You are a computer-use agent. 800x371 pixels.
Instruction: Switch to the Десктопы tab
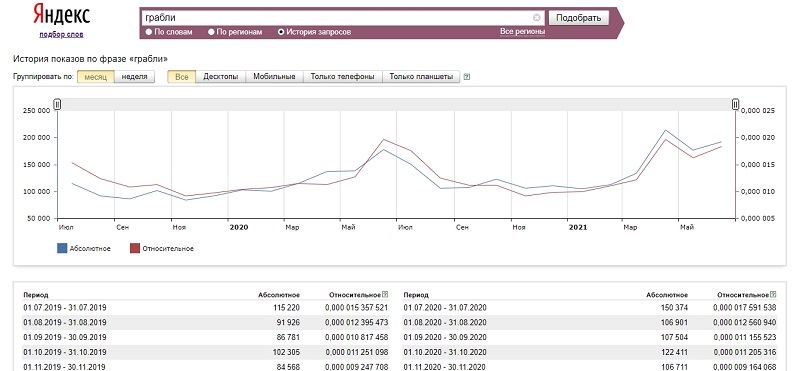point(220,77)
